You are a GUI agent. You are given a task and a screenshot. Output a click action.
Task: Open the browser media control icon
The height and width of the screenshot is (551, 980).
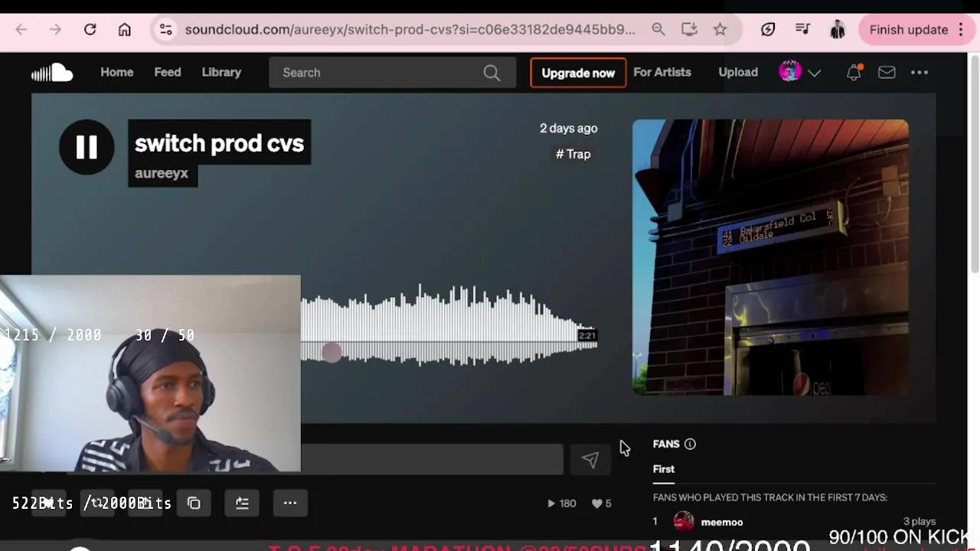pyautogui.click(x=802, y=30)
